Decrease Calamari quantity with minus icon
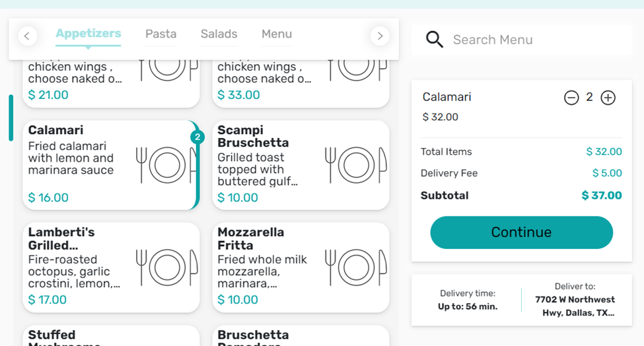 [x=571, y=98]
